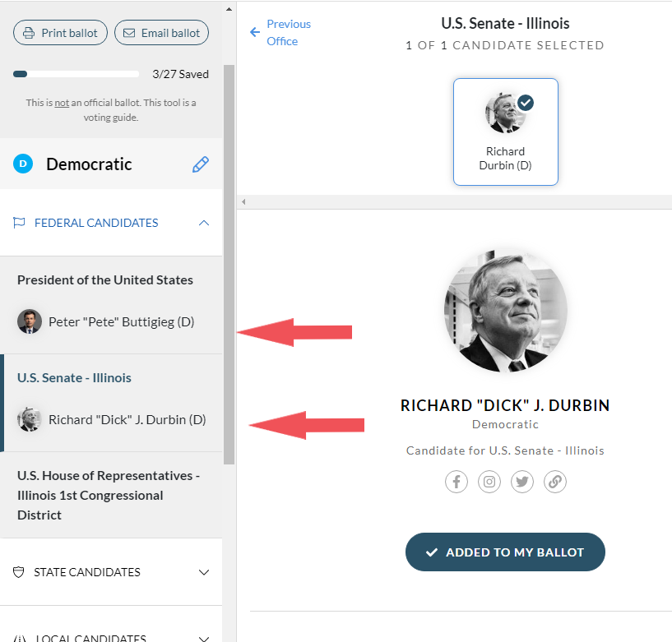The image size is (672, 642).
Task: Collapse the Federal Candidates section
Action: (x=204, y=223)
